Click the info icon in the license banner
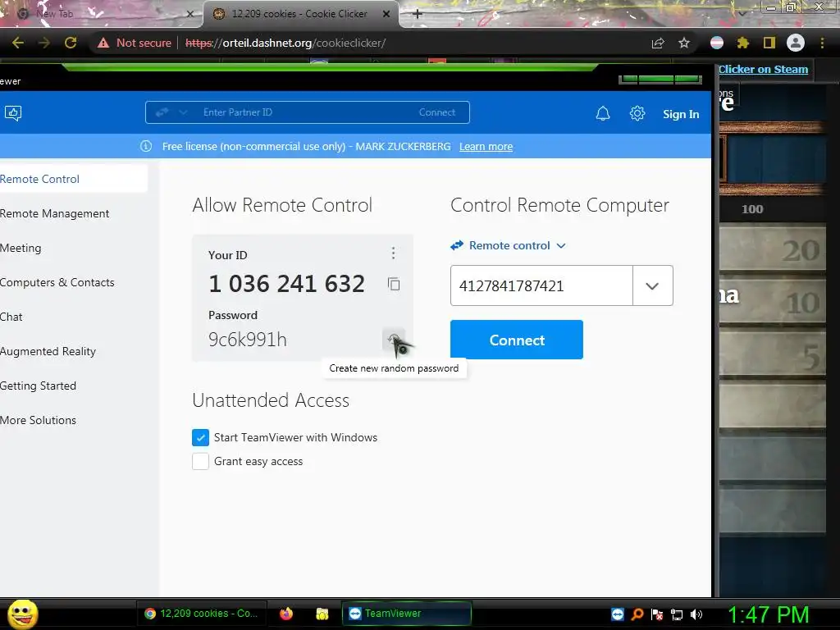Viewport: 840px width, 630px height. [146, 146]
